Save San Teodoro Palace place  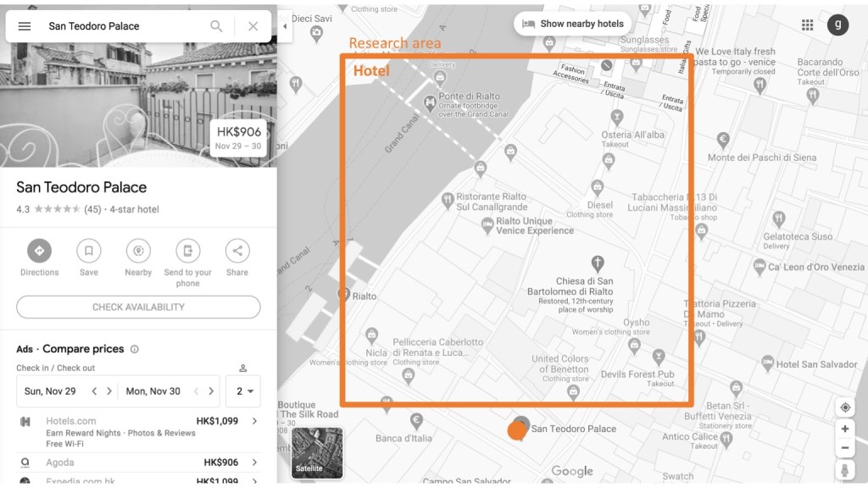pyautogui.click(x=89, y=251)
